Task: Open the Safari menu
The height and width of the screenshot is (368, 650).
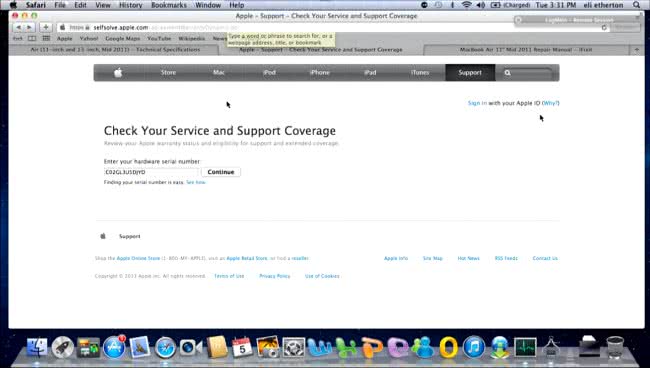Action: (35, 5)
